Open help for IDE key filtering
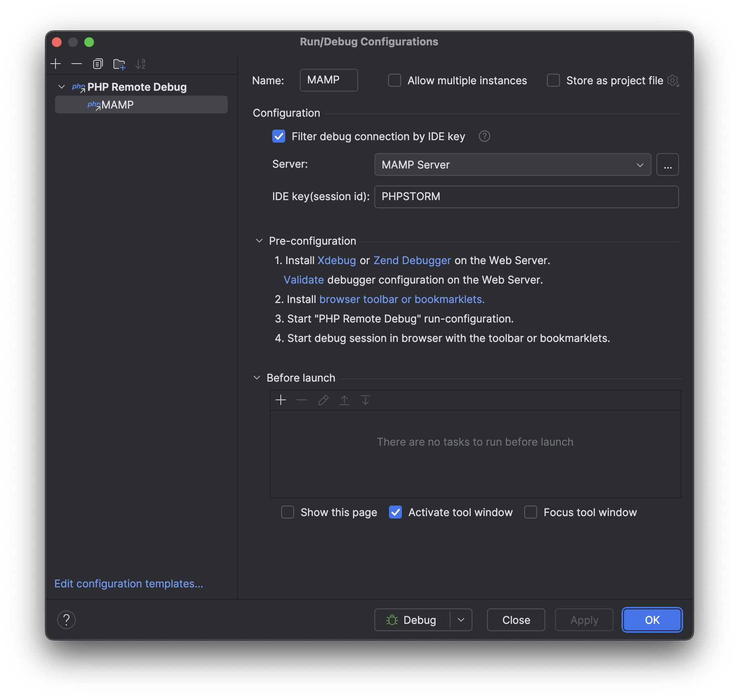739x700 pixels. pyautogui.click(x=485, y=137)
